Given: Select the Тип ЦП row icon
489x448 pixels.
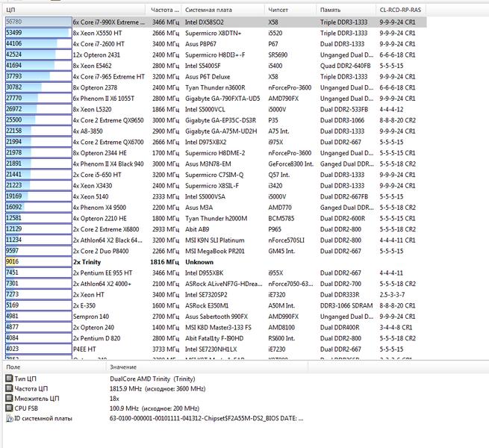Looking at the screenshot, I should (9, 379).
